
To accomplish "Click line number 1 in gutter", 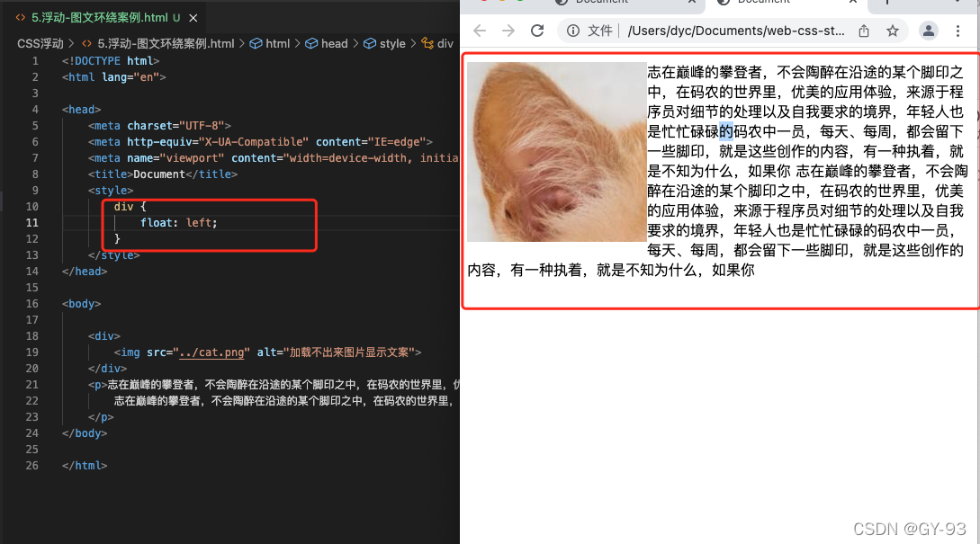I will point(35,61).
